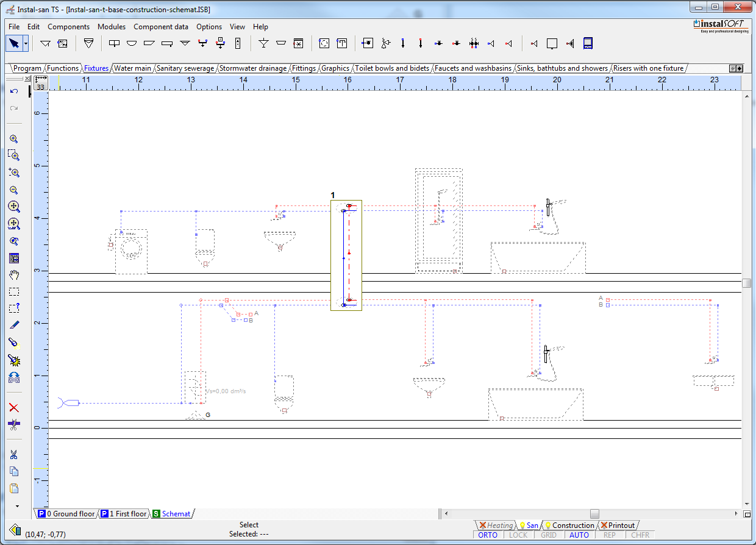The height and width of the screenshot is (545, 756).
Task: Click the zoom in magnifier icon
Action: (x=14, y=139)
